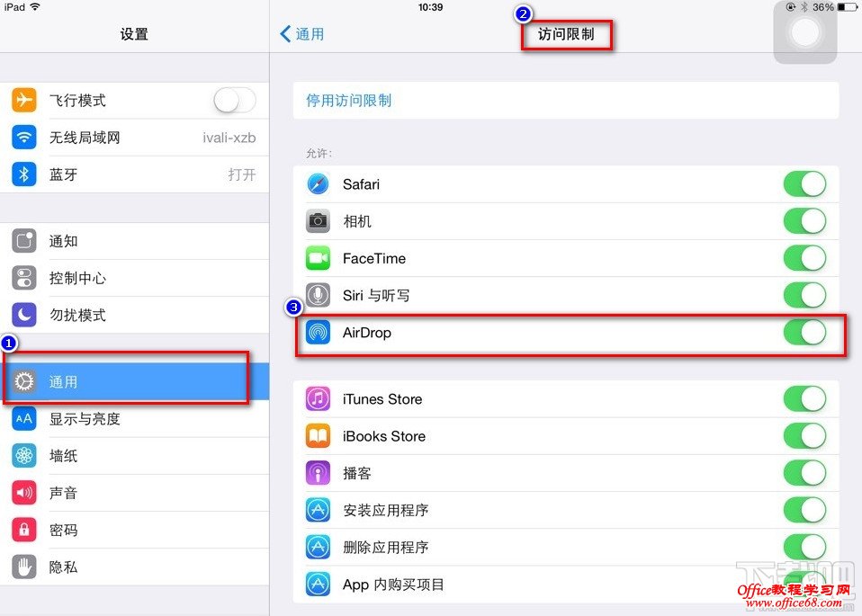Viewport: 862px width, 616px height.
Task: Toggle 安装应用程序 switch off
Action: click(x=804, y=510)
